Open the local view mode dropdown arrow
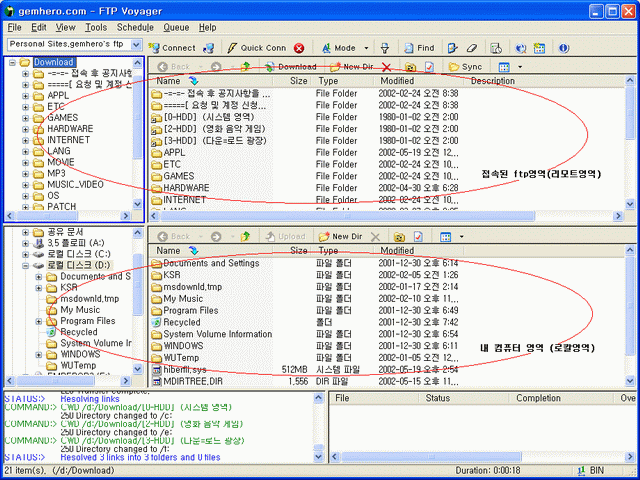The image size is (640, 480). click(x=462, y=237)
